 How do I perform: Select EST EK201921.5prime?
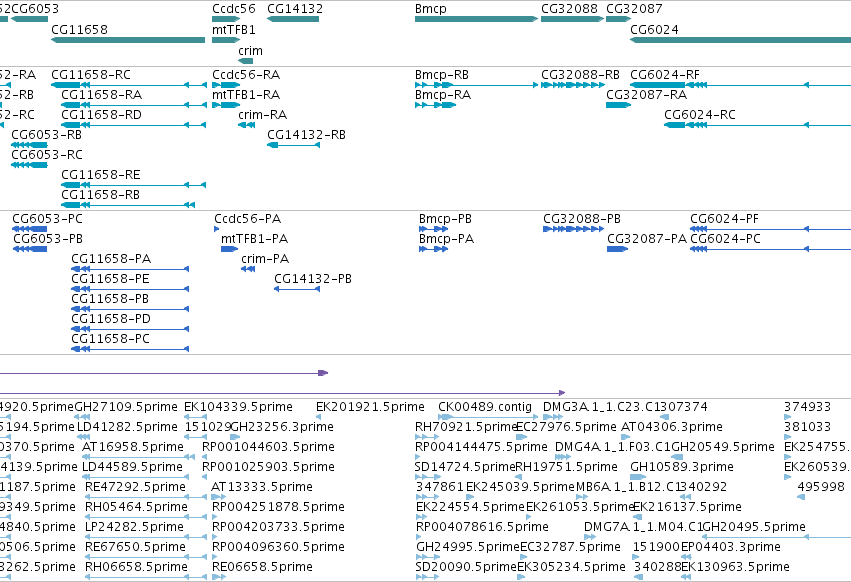tap(318, 416)
